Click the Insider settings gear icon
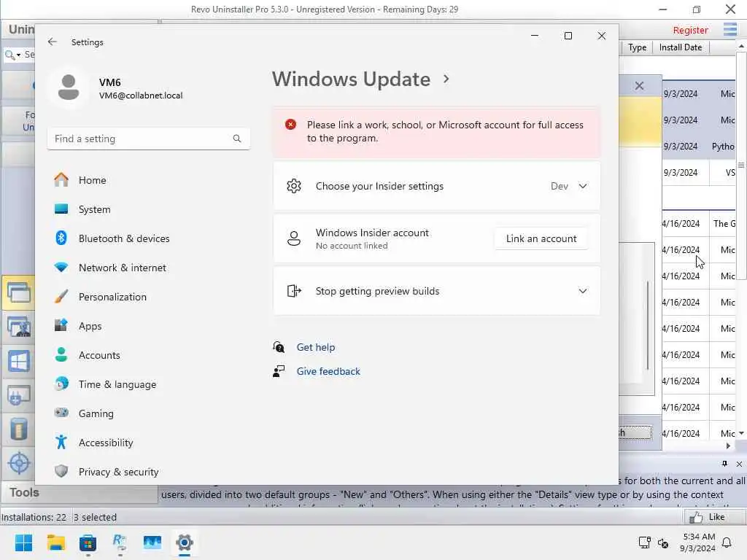Image resolution: width=747 pixels, height=560 pixels. 294,186
